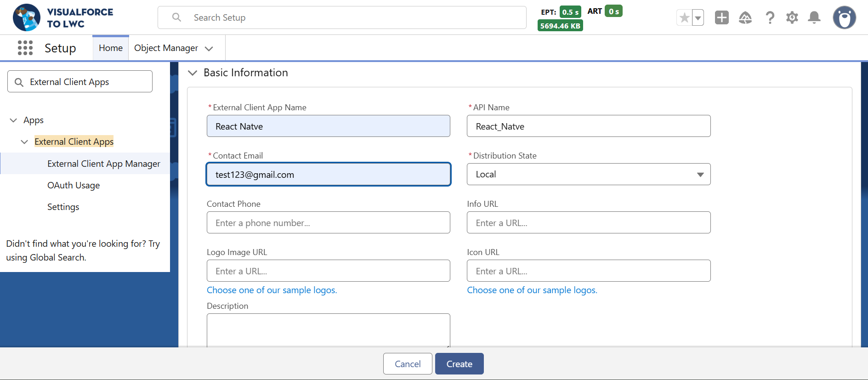Image resolution: width=868 pixels, height=380 pixels.
Task: Open the Distribution State dropdown
Action: [x=588, y=175]
